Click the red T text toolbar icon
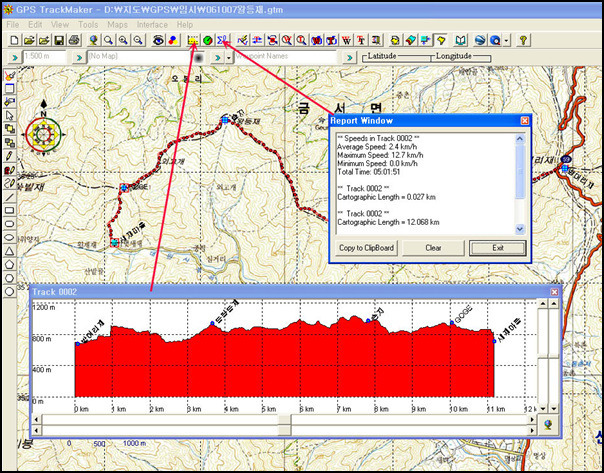 coord(361,40)
